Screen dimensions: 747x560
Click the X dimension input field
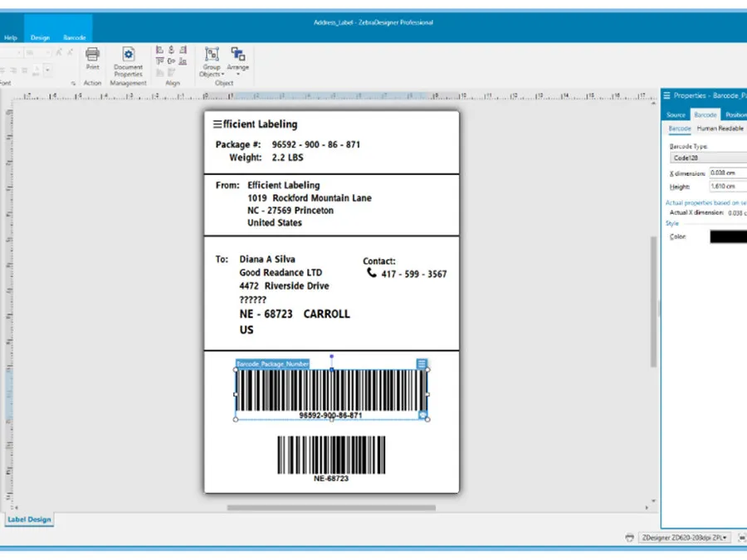[728, 173]
